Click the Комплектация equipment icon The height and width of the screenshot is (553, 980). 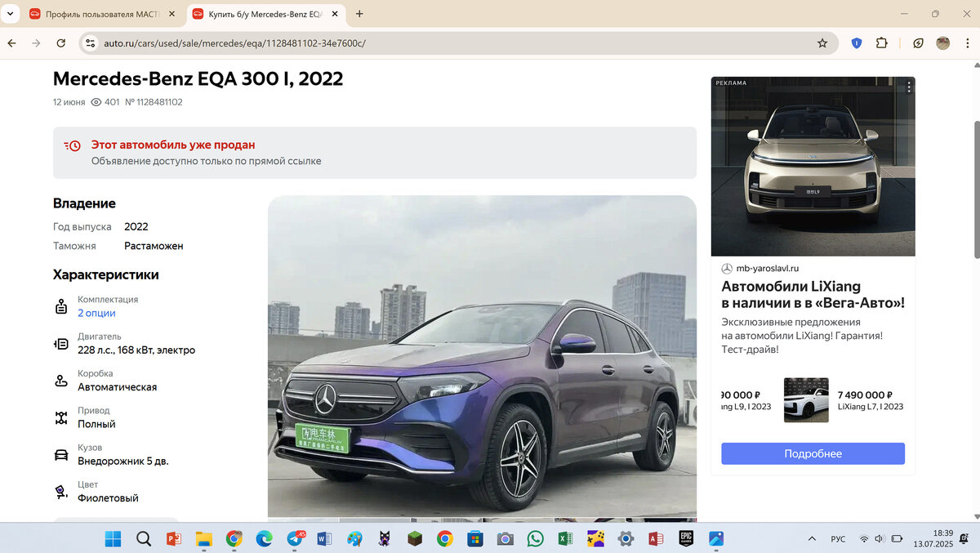point(60,307)
